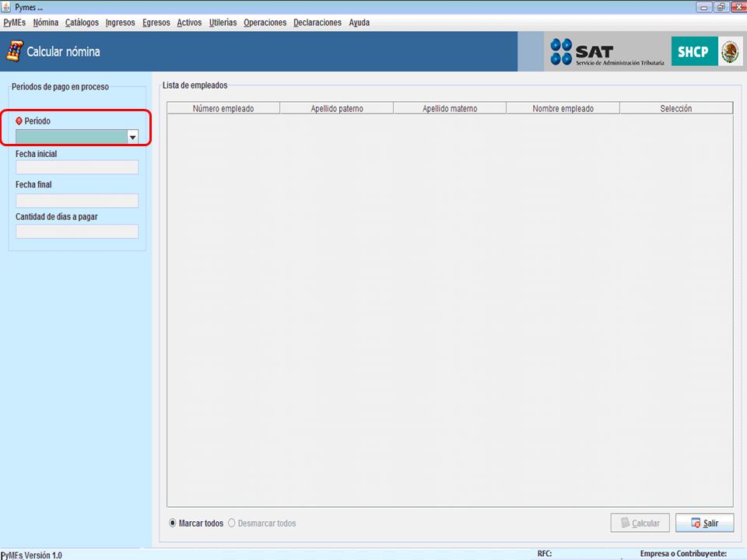This screenshot has height=560, width=747.
Task: Click the RFC: status bar label
Action: [x=545, y=553]
